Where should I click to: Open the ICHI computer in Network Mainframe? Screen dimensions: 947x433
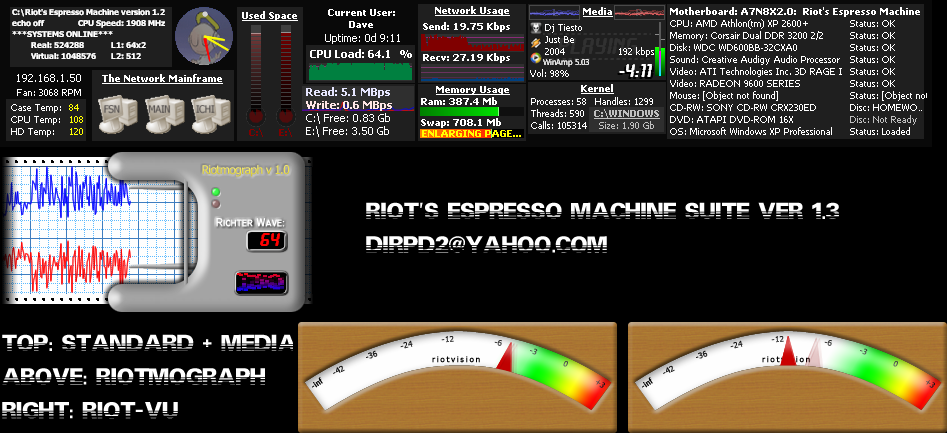[211, 113]
